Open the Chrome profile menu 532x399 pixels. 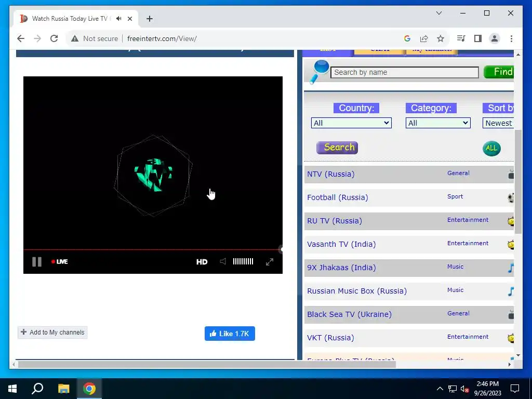click(x=495, y=38)
